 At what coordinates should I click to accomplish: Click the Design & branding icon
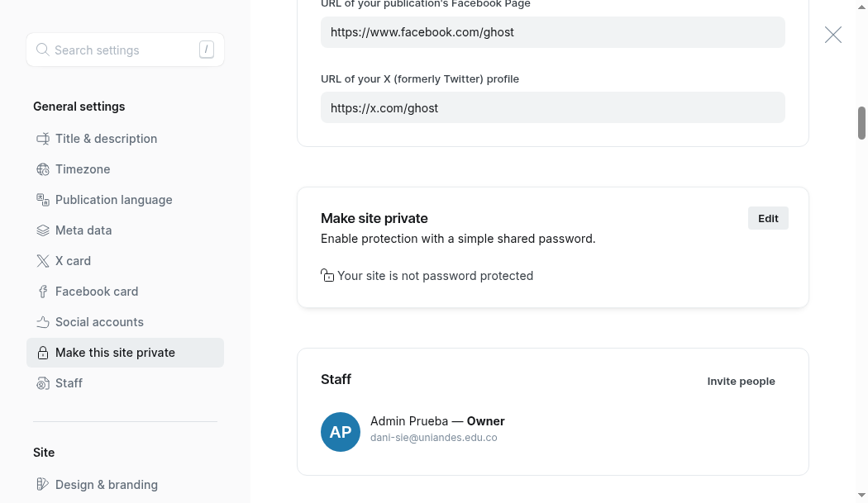pyautogui.click(x=43, y=485)
